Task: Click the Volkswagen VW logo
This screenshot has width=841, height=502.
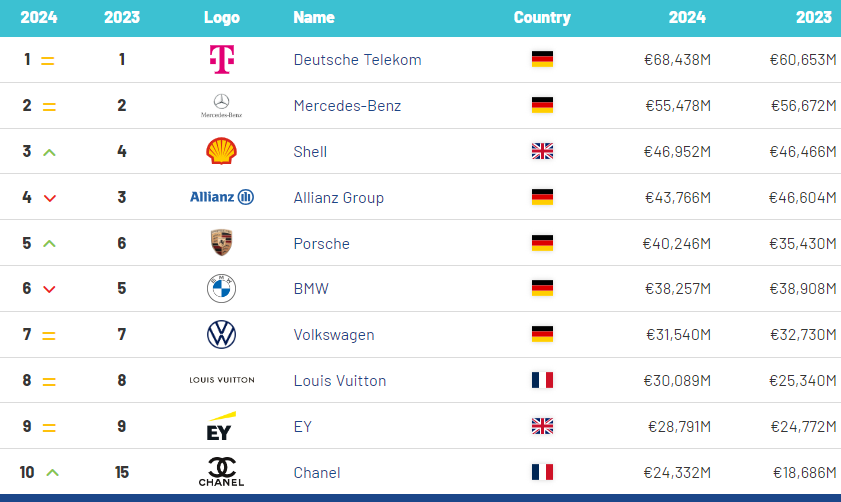Action: (x=221, y=335)
